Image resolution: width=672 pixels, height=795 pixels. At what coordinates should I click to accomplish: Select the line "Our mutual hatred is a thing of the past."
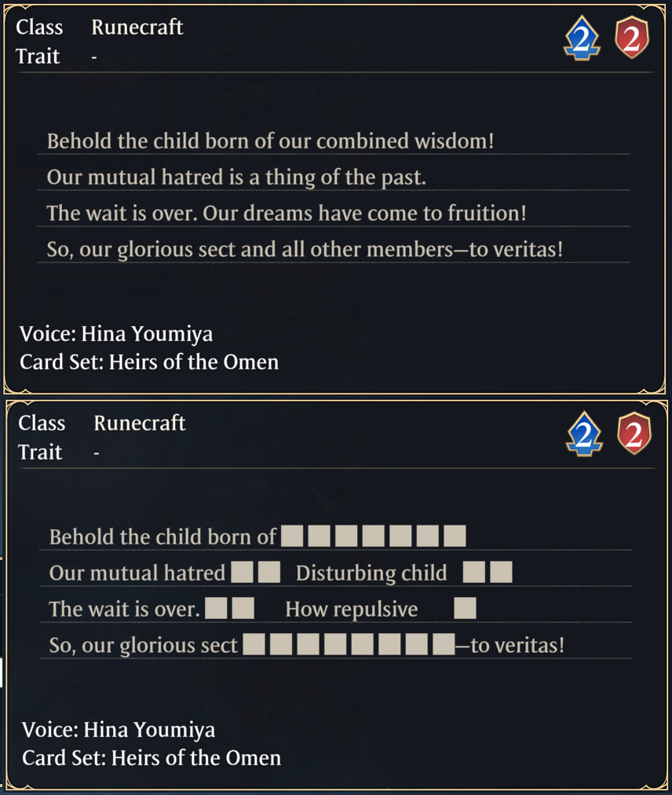(236, 178)
